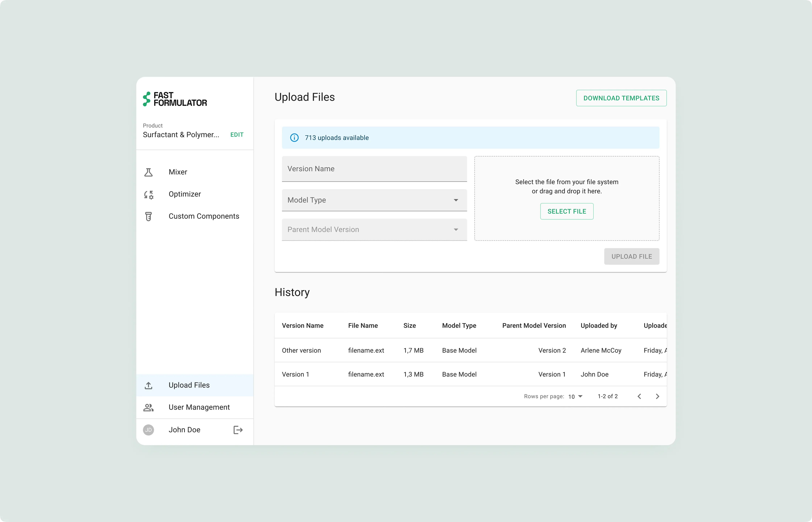This screenshot has height=522, width=812.
Task: Click the 'Version 1' version name cell
Action: click(295, 374)
